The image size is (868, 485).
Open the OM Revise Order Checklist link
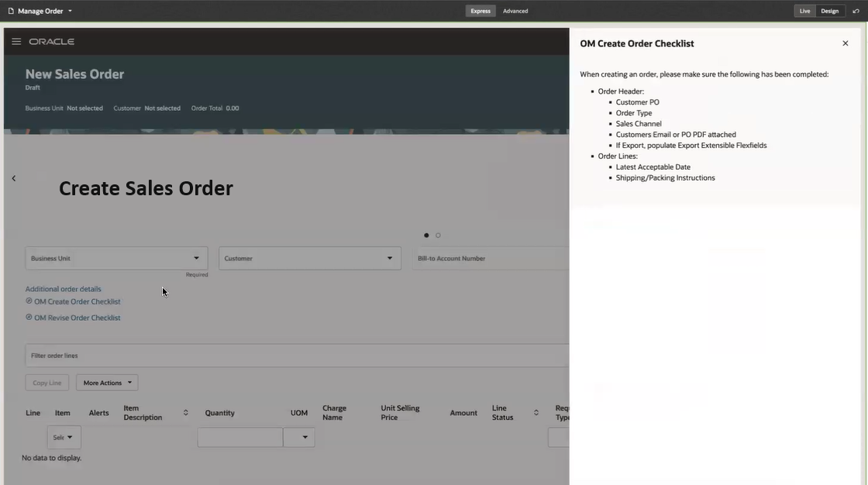tap(77, 317)
